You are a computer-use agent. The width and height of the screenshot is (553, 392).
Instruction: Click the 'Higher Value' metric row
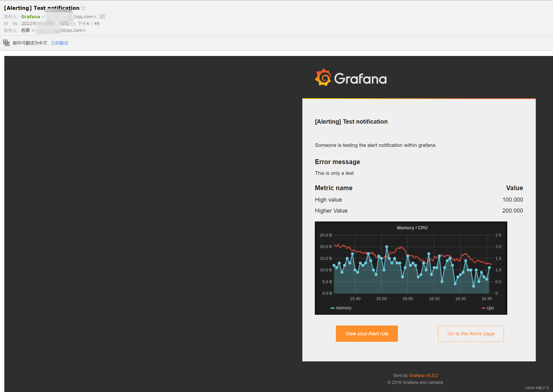[x=419, y=210]
